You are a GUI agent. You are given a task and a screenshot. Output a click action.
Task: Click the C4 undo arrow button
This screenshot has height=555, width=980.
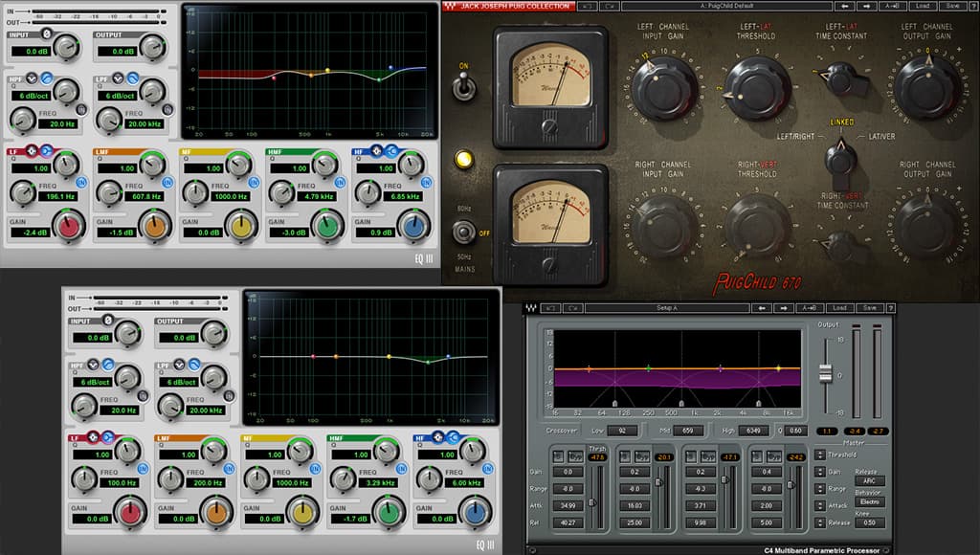549,308
